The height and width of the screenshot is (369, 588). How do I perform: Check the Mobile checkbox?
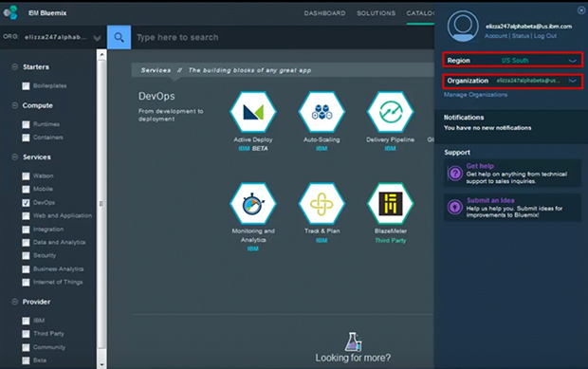[x=26, y=189]
